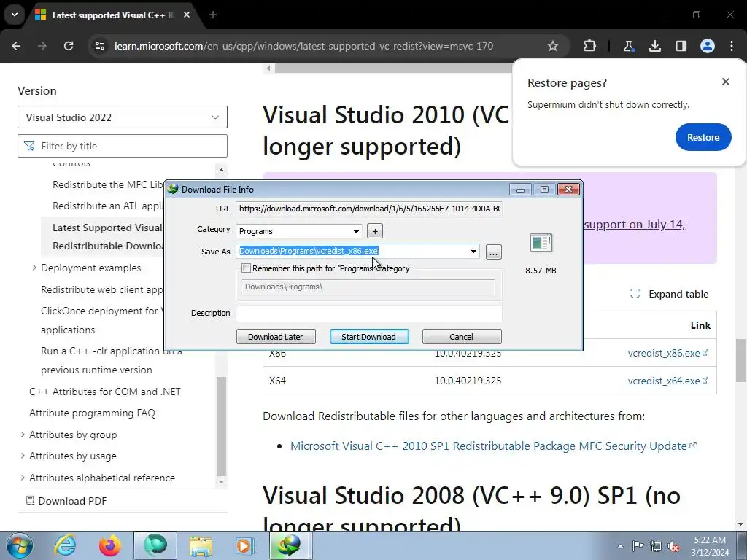Screen dimensions: 747x560
Task: Open Microsoft Visual C++ 2010 SP1 MFC Security Update link
Action: pos(493,446)
